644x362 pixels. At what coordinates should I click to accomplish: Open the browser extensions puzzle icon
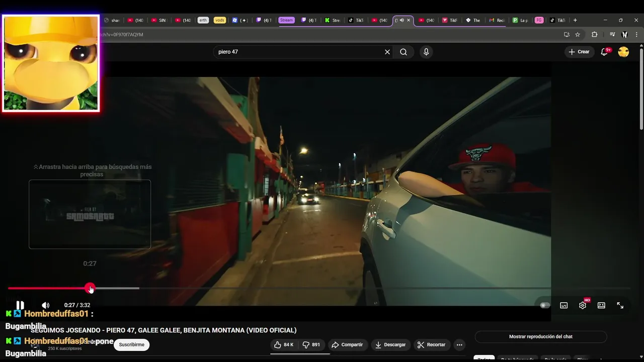(594, 34)
